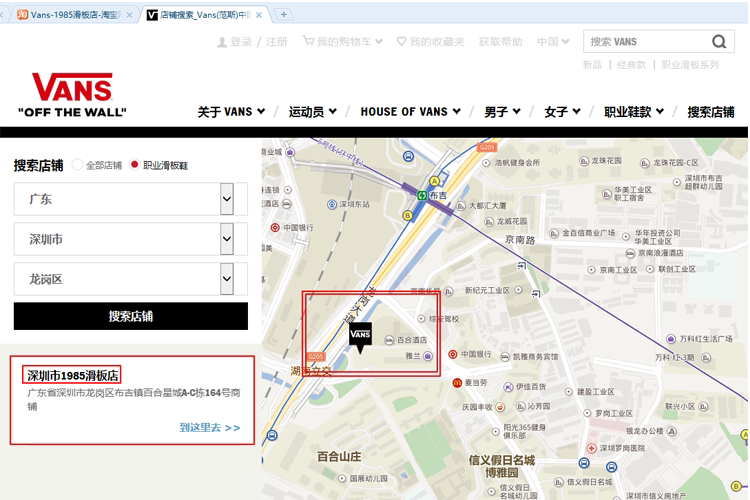Expand the 我的购物车 dropdown
The height and width of the screenshot is (500, 750).
tap(379, 42)
